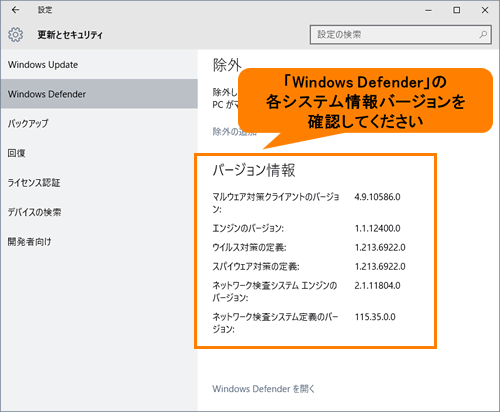Click network engine version 2.1.11804.0
This screenshot has width=500, height=412.
(x=377, y=285)
